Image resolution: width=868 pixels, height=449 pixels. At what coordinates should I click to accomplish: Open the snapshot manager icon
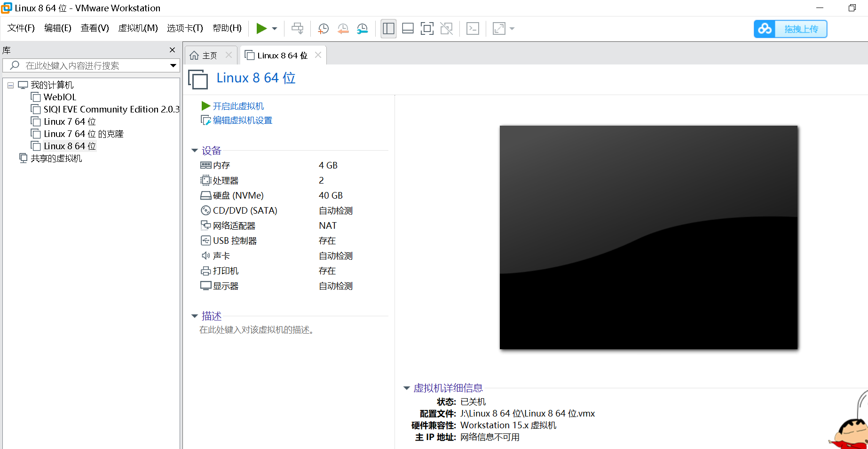362,29
